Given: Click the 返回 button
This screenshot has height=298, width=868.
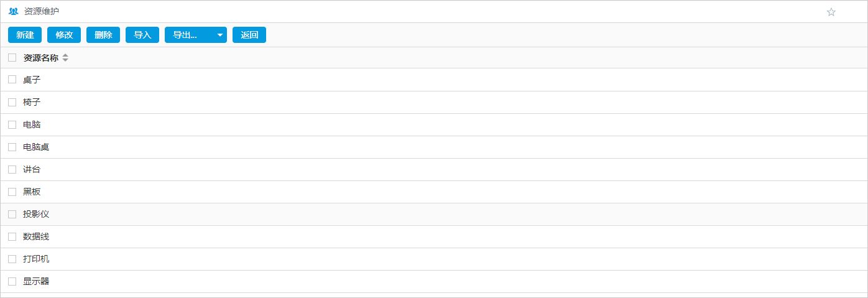Looking at the screenshot, I should (249, 35).
